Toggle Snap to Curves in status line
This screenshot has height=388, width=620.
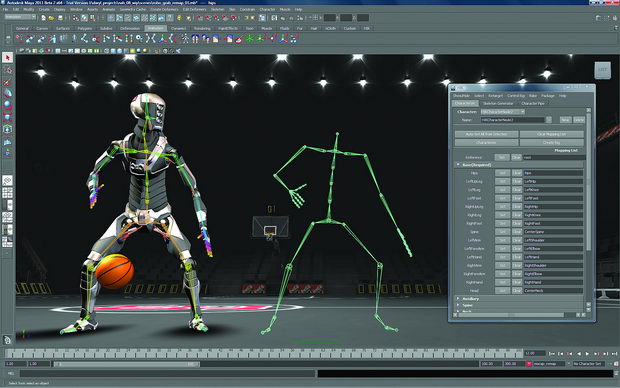(x=208, y=18)
